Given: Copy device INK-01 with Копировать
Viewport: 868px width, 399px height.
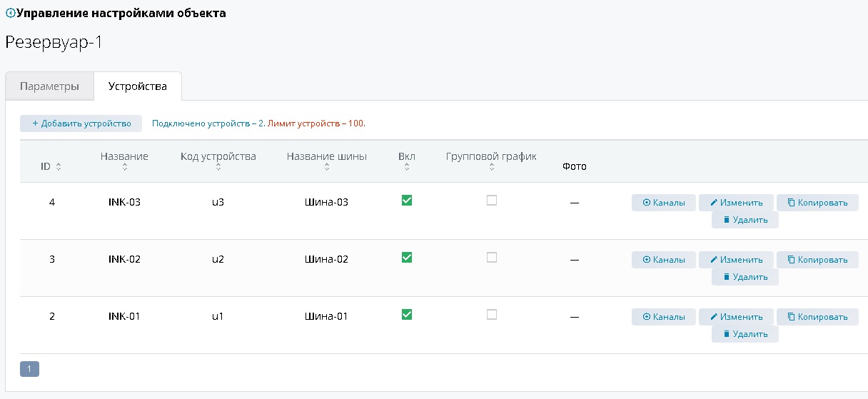Looking at the screenshot, I should pos(817,317).
